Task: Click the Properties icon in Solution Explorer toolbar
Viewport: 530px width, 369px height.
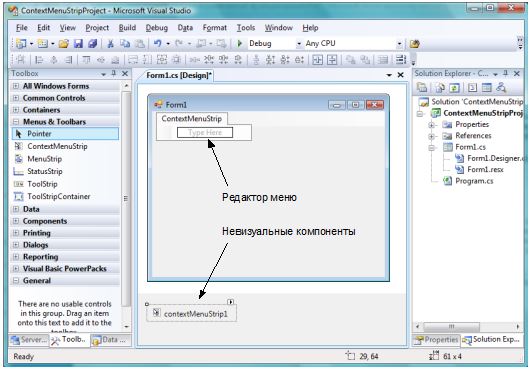Action: click(421, 88)
